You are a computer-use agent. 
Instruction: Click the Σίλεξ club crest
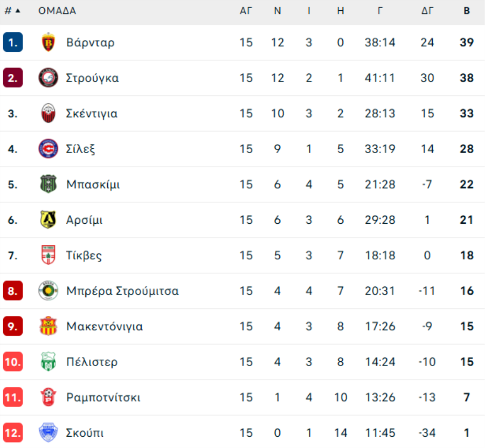(x=48, y=149)
